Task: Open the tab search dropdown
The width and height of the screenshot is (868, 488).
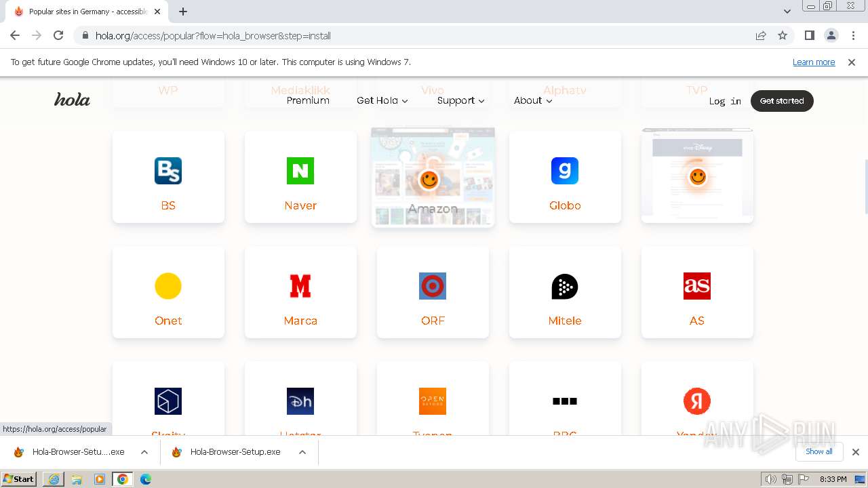Action: [x=787, y=12]
